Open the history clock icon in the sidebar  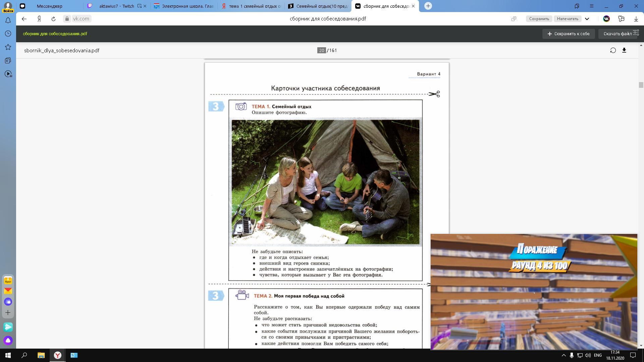(8, 34)
